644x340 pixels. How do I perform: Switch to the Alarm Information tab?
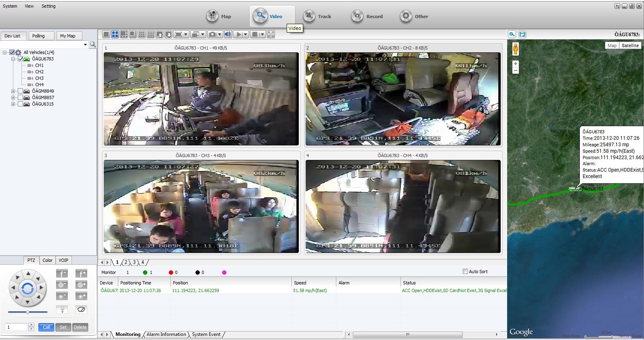[x=166, y=334]
